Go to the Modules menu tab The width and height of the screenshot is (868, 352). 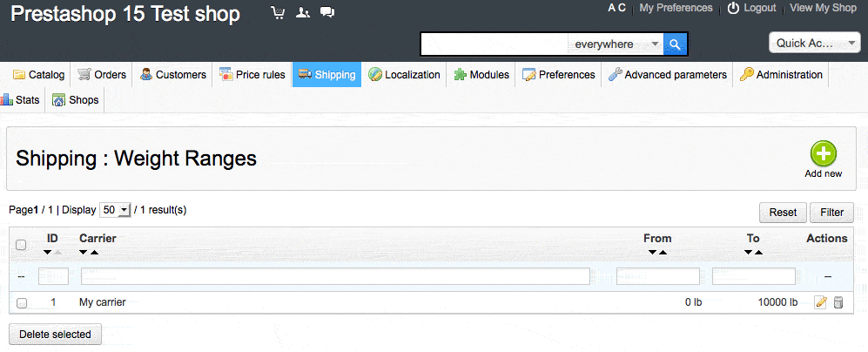[x=481, y=75]
